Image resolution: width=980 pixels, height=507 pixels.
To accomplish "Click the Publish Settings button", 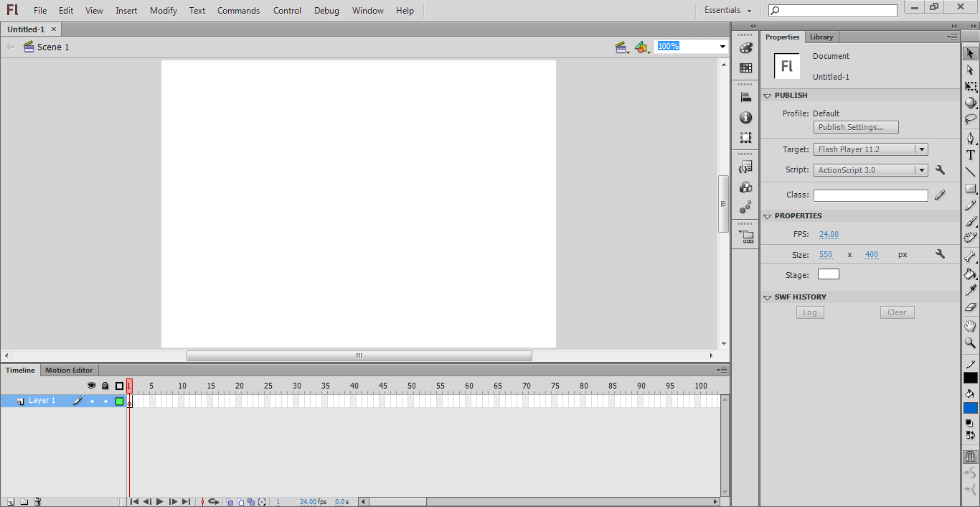I will [x=856, y=127].
